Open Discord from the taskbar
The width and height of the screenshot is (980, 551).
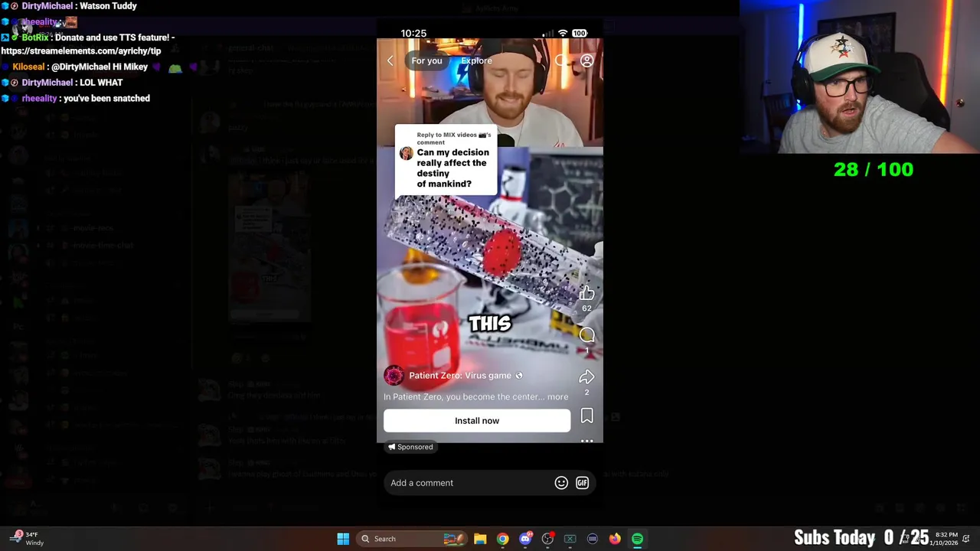pyautogui.click(x=525, y=539)
